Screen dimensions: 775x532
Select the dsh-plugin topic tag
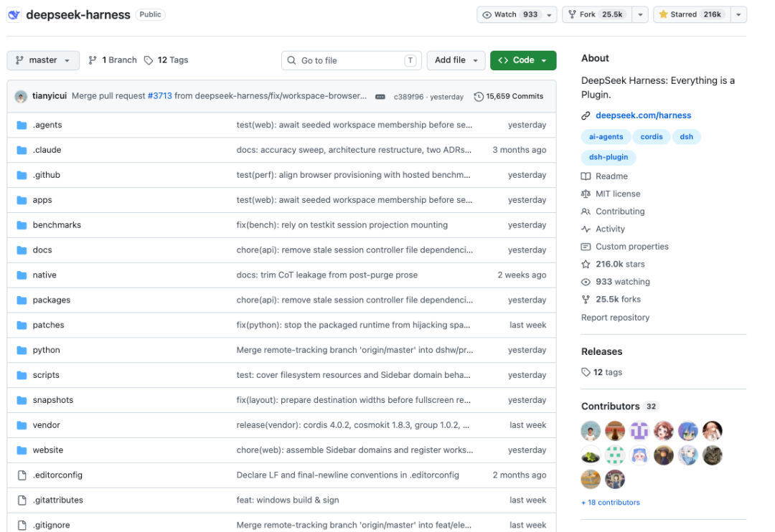(608, 157)
